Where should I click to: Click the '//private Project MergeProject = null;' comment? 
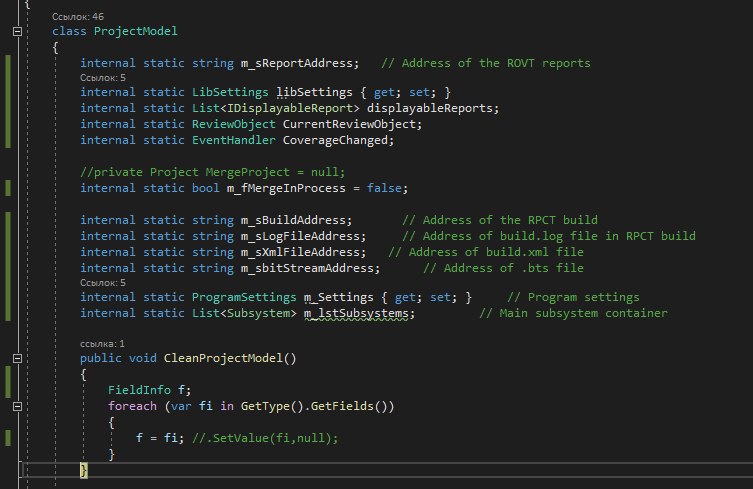click(212, 172)
